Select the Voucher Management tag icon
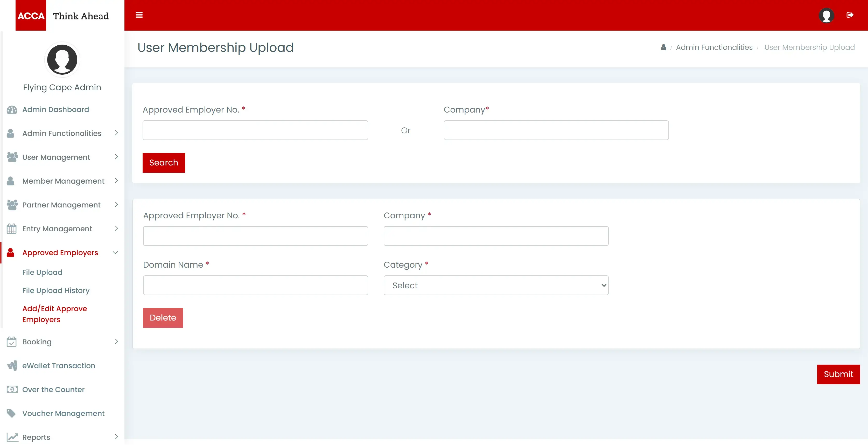This screenshot has width=868, height=445. (11, 413)
